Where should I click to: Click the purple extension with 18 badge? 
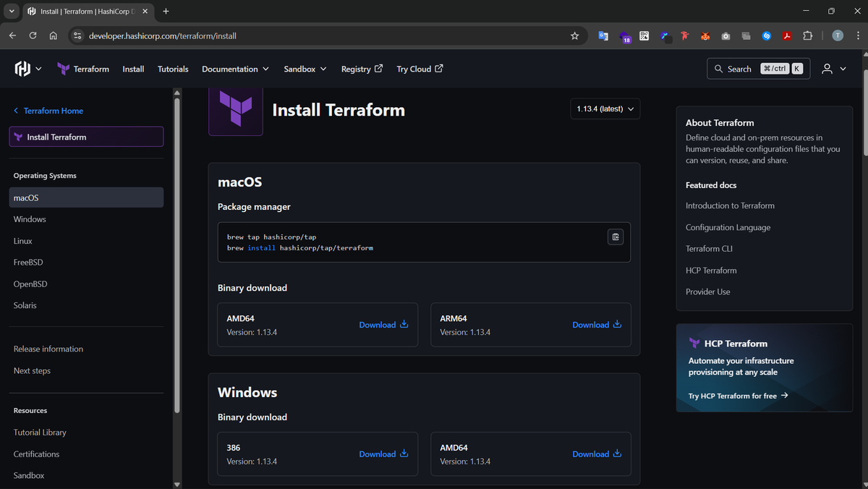[624, 36]
